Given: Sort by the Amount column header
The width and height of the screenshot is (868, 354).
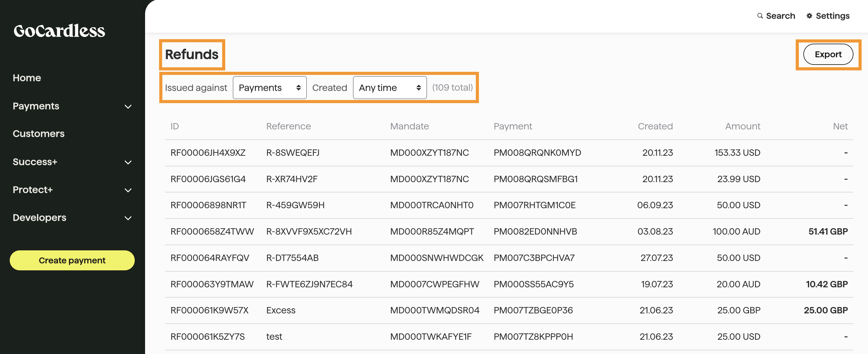Looking at the screenshot, I should point(742,126).
